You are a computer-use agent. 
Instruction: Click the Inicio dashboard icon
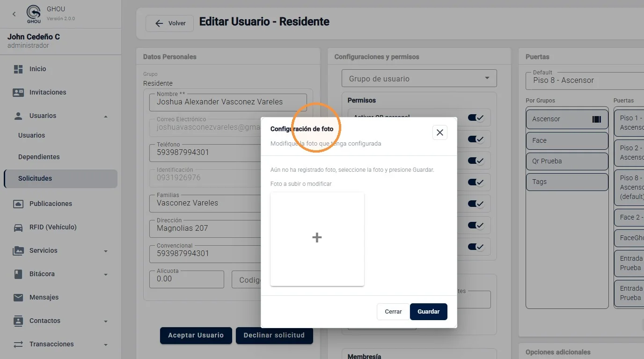click(x=18, y=69)
